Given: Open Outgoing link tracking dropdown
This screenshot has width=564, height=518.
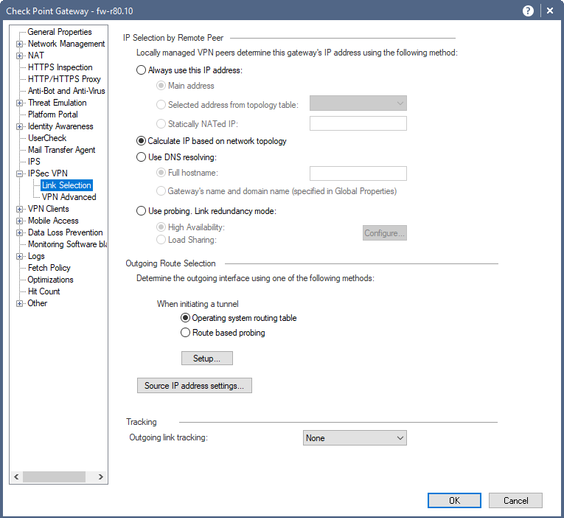Looking at the screenshot, I should click(x=355, y=438).
